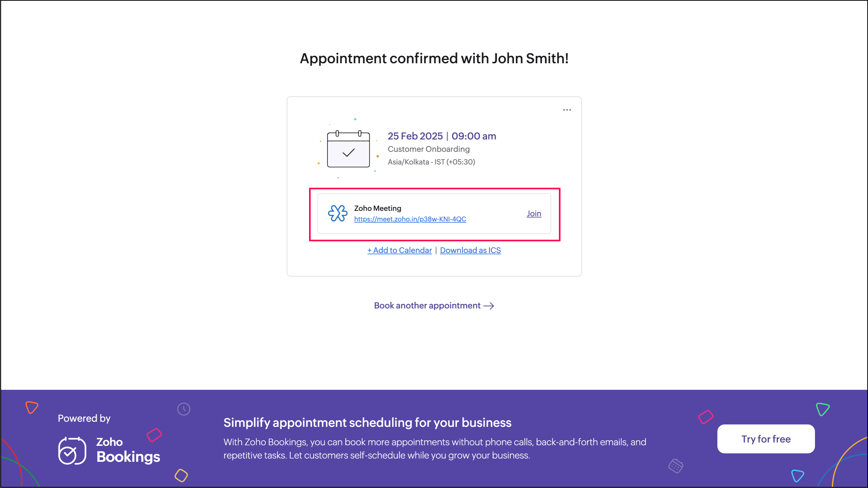The height and width of the screenshot is (488, 868).
Task: Open the three-dot more options menu
Action: 567,110
